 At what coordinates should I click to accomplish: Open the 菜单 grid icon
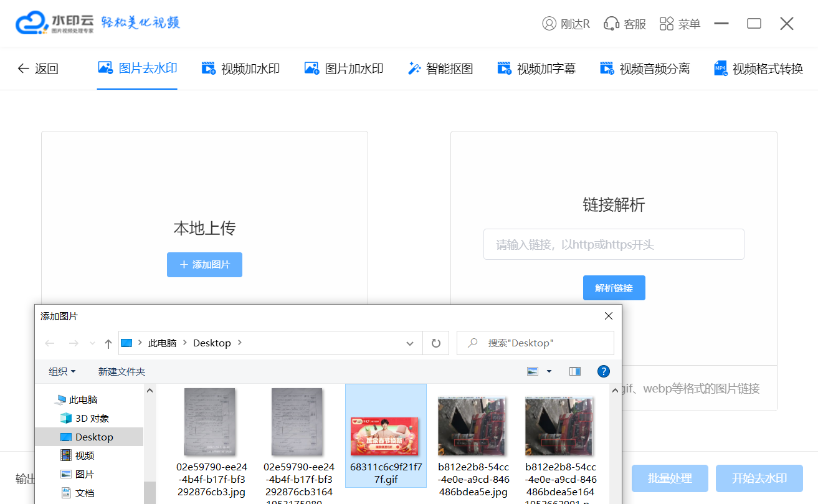667,24
